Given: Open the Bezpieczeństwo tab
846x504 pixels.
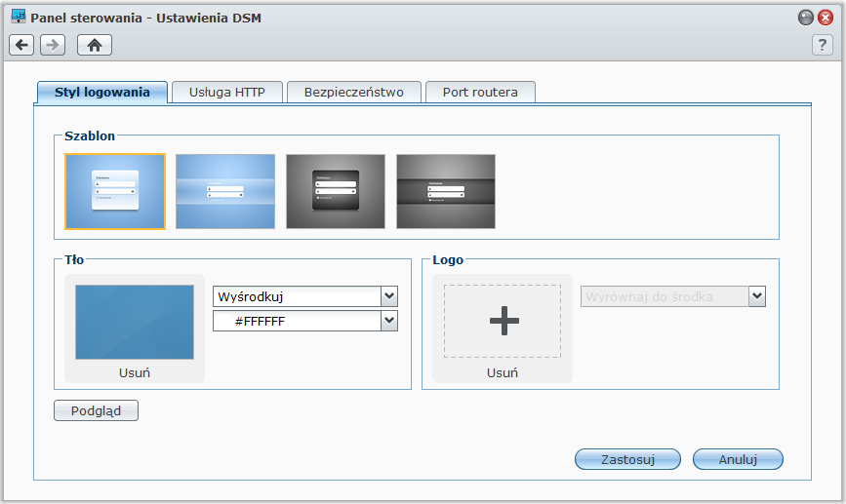Looking at the screenshot, I should pyautogui.click(x=354, y=93).
